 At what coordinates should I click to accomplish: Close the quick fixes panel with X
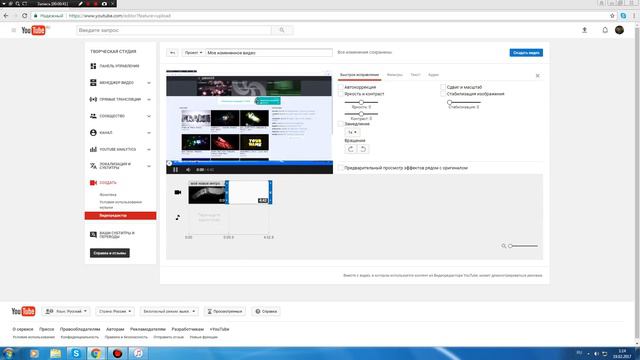pyautogui.click(x=538, y=76)
